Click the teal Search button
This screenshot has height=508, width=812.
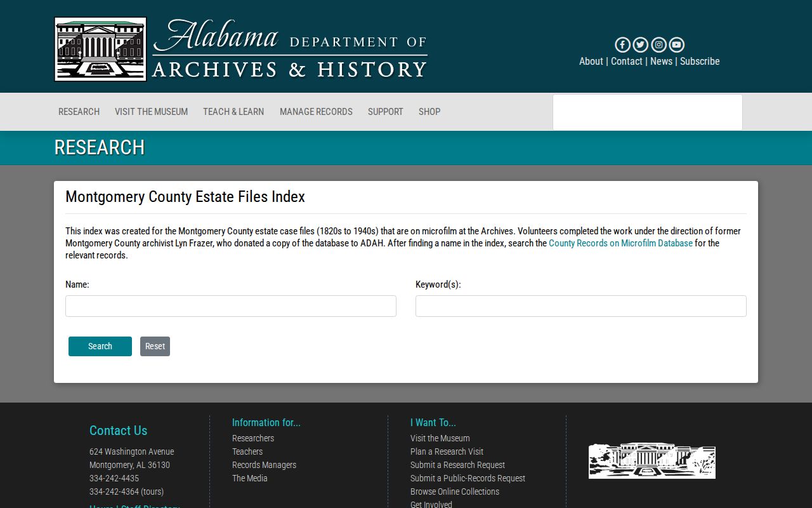point(100,346)
